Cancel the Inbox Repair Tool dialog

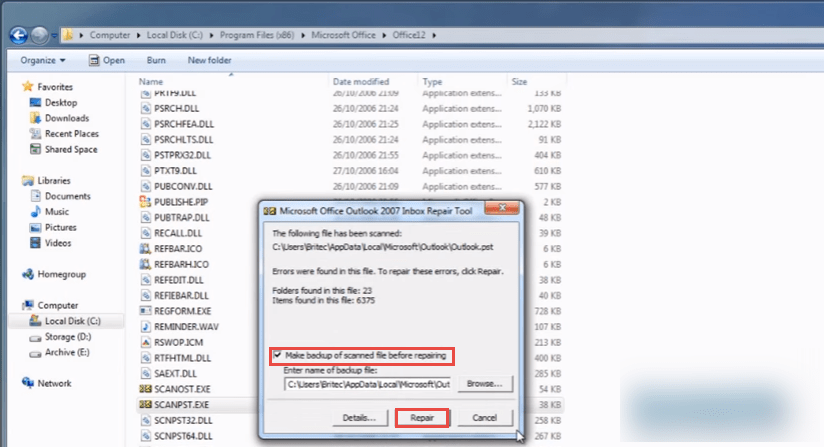point(484,418)
